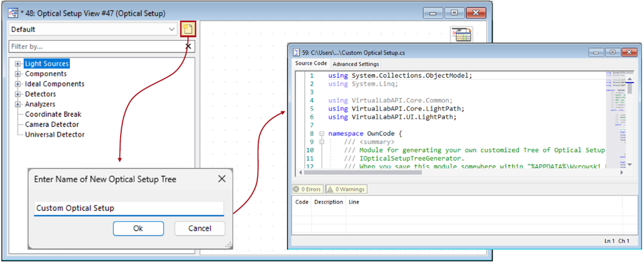
Task: Clear the filter with the X button
Action: pos(188,47)
